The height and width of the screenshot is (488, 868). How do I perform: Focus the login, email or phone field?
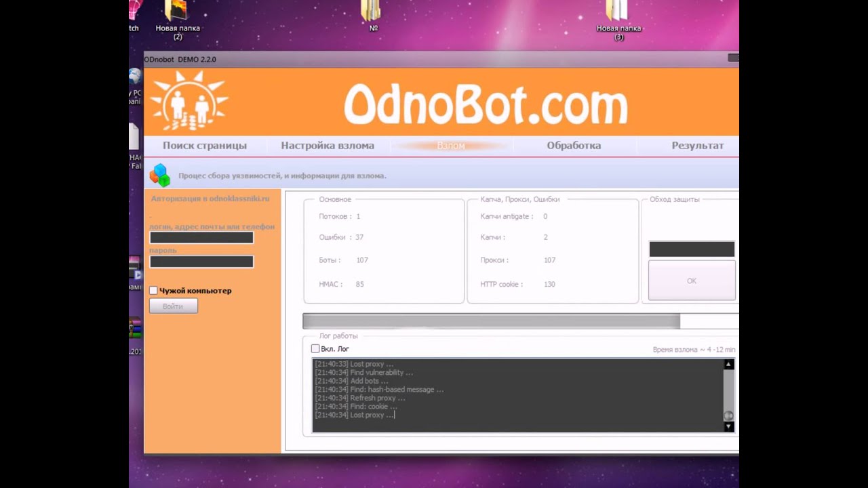(201, 238)
